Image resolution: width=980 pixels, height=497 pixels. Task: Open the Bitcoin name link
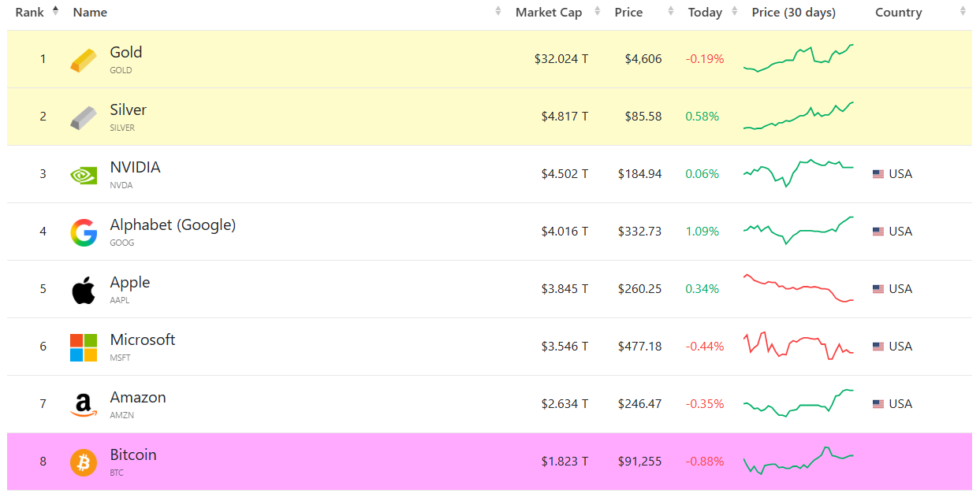click(x=133, y=455)
